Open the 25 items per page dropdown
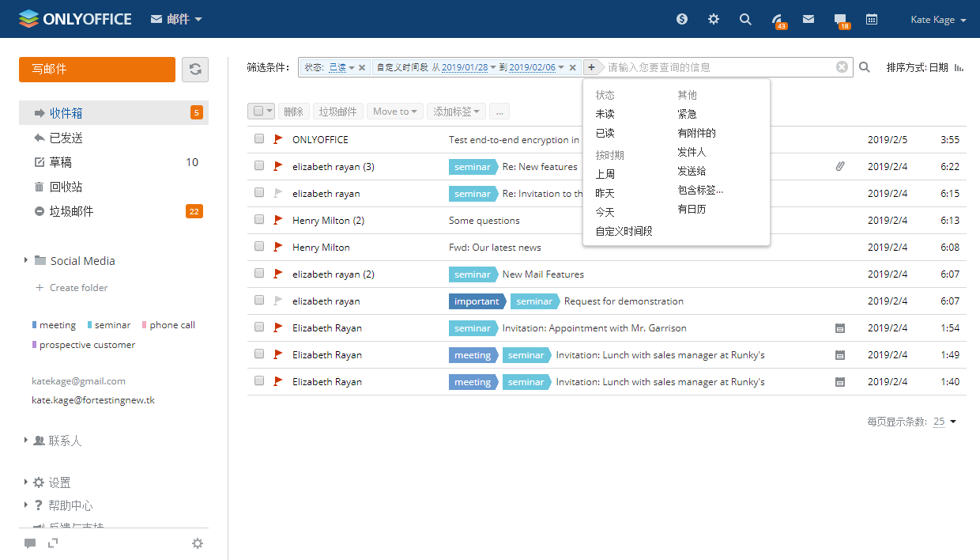 point(944,422)
